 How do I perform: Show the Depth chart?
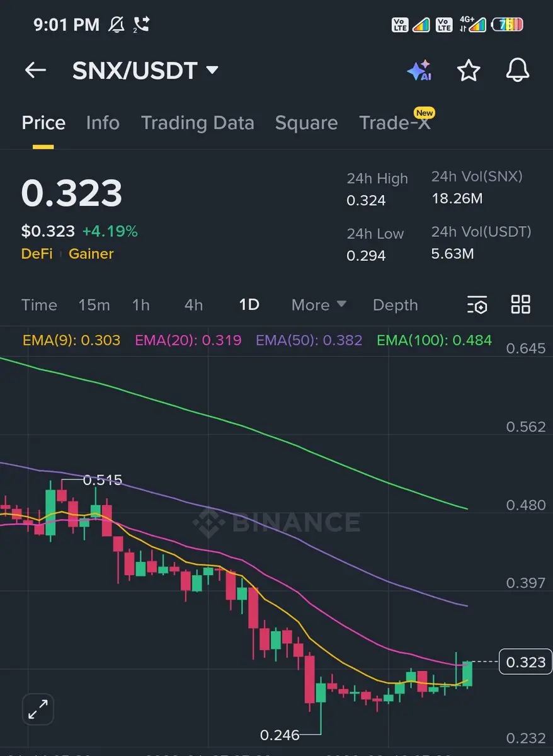tap(395, 305)
